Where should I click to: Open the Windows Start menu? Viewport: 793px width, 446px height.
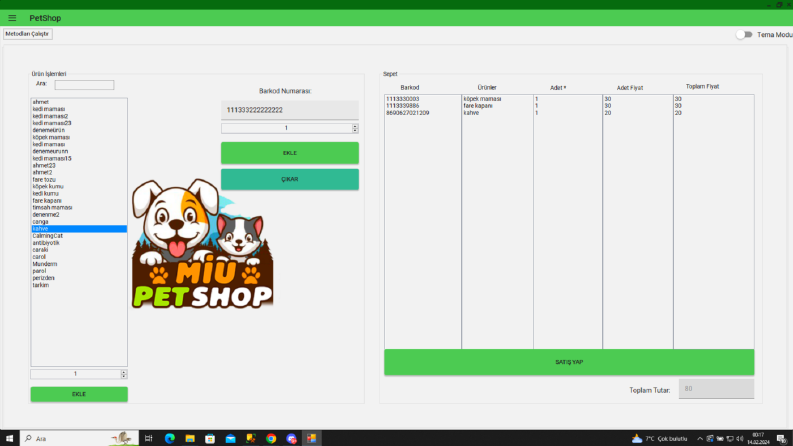click(x=9, y=438)
